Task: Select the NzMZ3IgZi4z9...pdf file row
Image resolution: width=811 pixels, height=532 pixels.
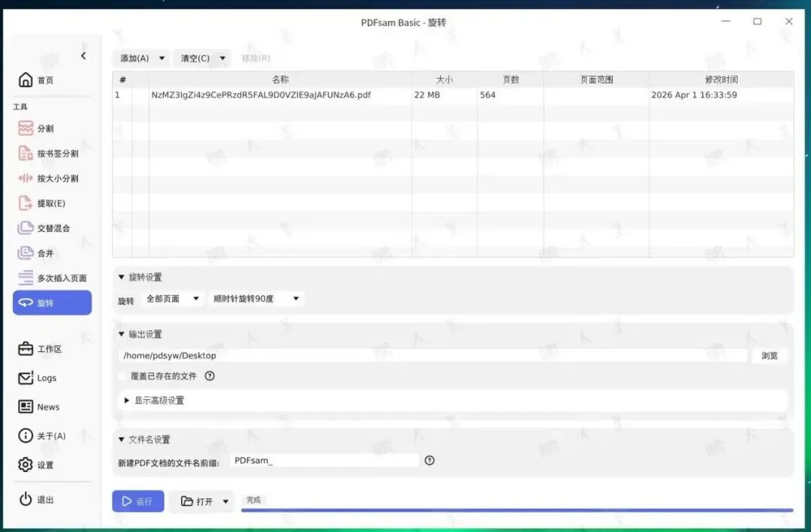Action: (453, 95)
